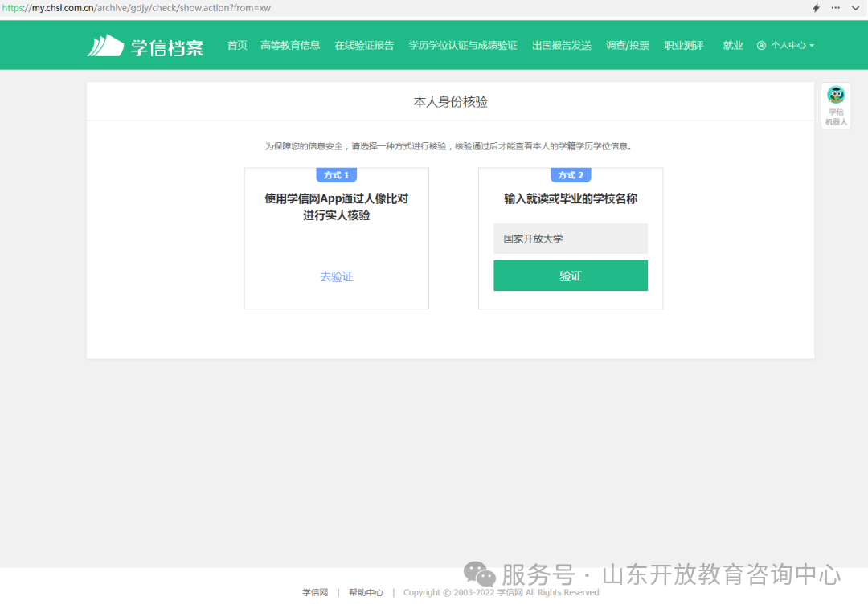Open 帮助中心 footer link
This screenshot has width=868, height=609.
366,592
